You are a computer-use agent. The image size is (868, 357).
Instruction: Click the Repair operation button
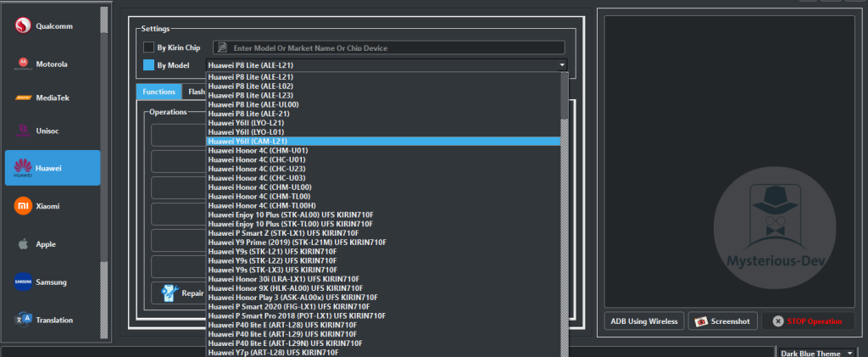178,293
